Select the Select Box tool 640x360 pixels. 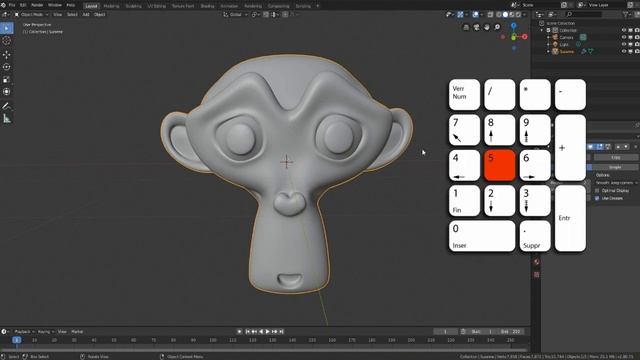[7, 28]
